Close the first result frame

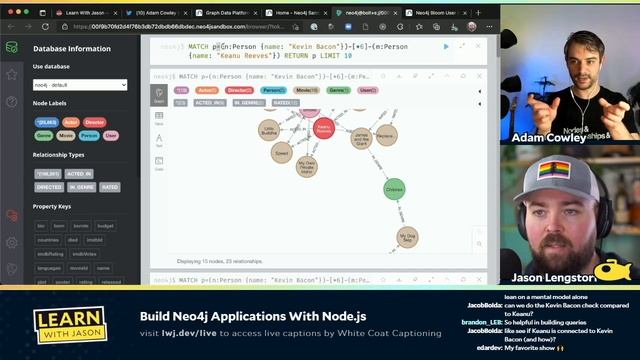[479, 76]
